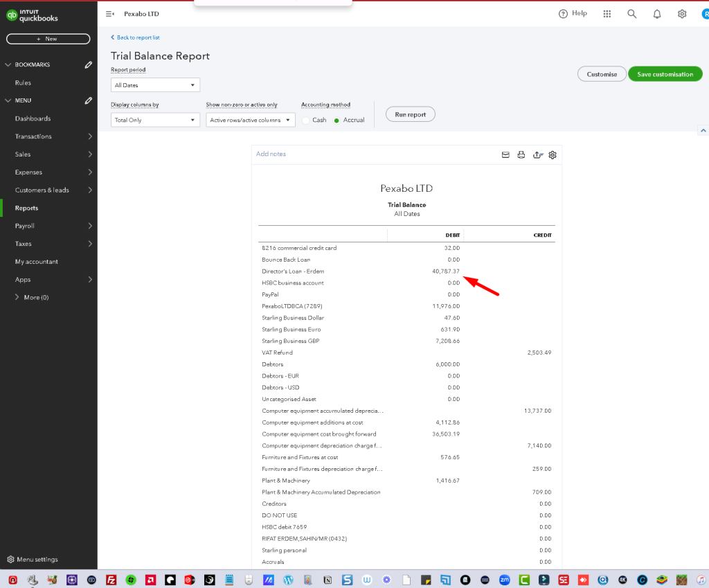
Task: Open My accountant
Action: tap(37, 261)
